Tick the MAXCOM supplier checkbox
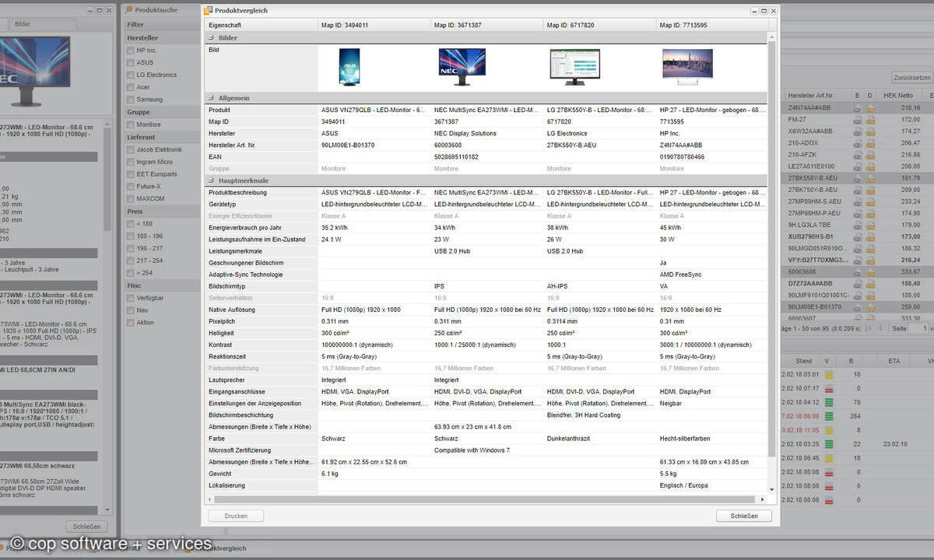The image size is (934, 560). [x=131, y=199]
